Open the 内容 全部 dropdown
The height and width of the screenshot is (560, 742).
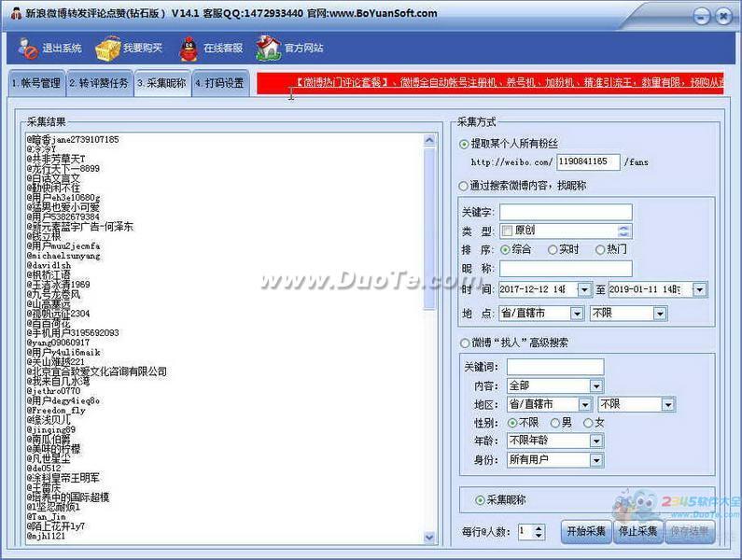[x=596, y=386]
